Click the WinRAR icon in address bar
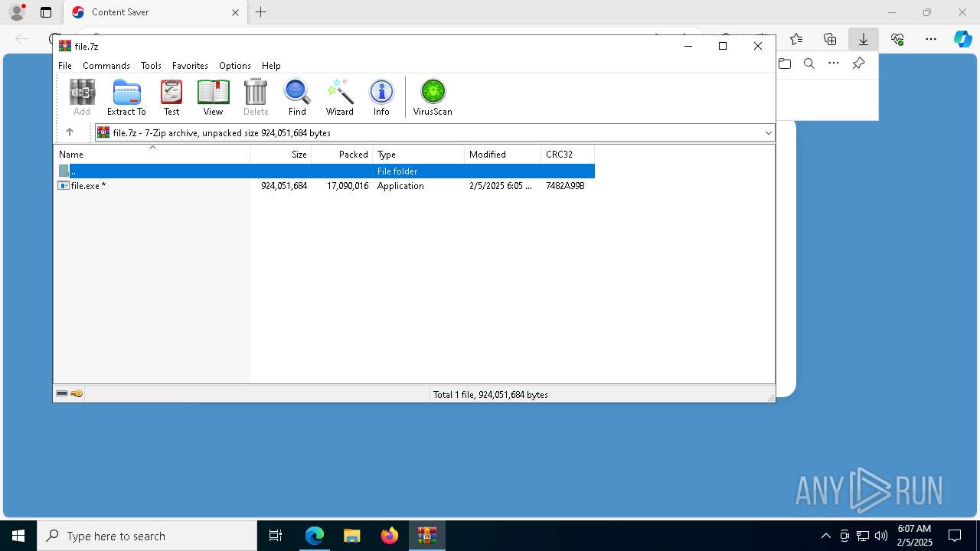Screen dimensions: 980x551 tap(103, 132)
